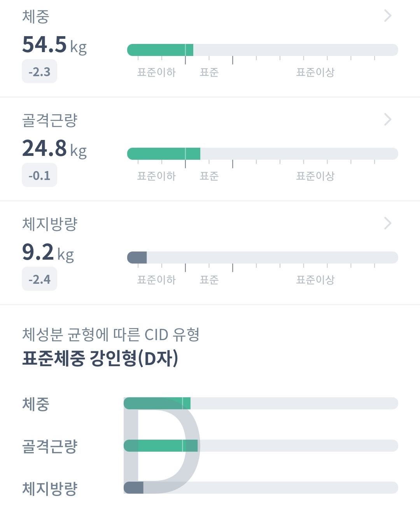
Task: Click the green 골격근량 progress bar
Action: (x=163, y=154)
